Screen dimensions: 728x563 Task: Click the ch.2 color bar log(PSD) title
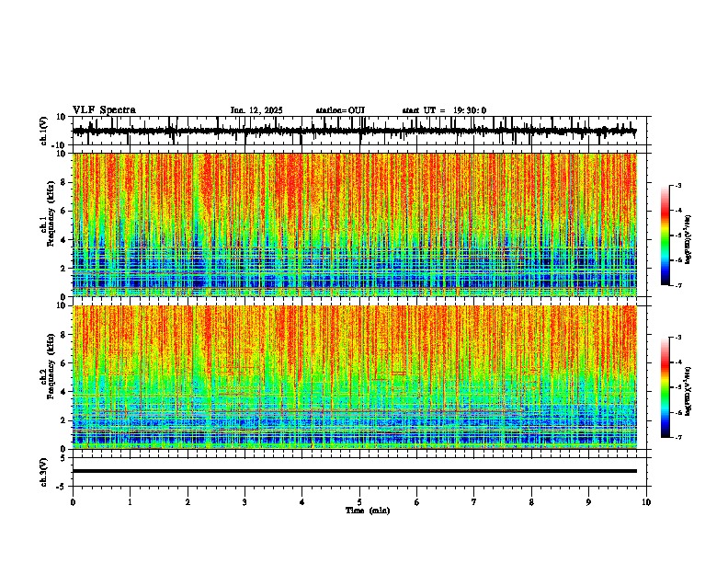pos(688,391)
